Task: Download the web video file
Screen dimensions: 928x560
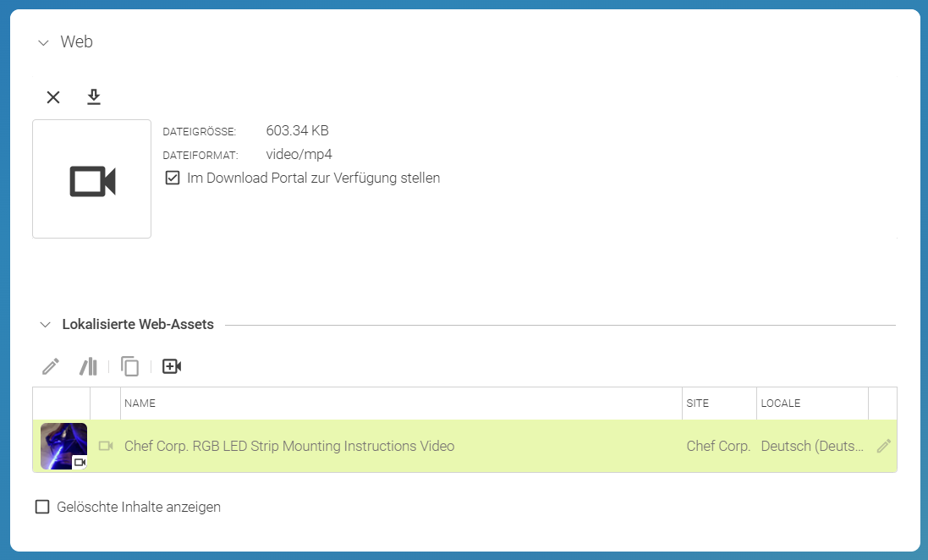Action: tap(94, 97)
